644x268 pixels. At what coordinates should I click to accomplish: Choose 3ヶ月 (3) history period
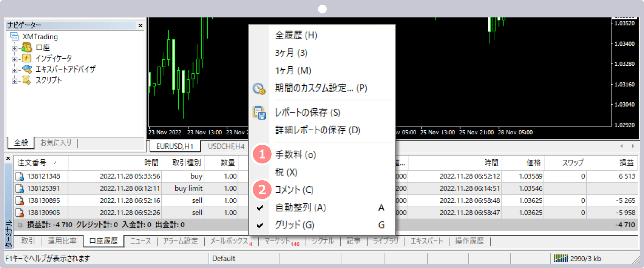[322, 53]
